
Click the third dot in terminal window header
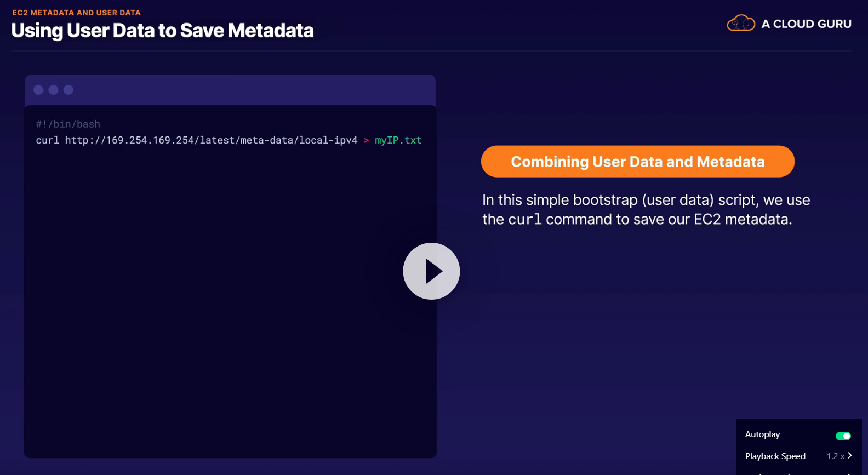(x=68, y=90)
